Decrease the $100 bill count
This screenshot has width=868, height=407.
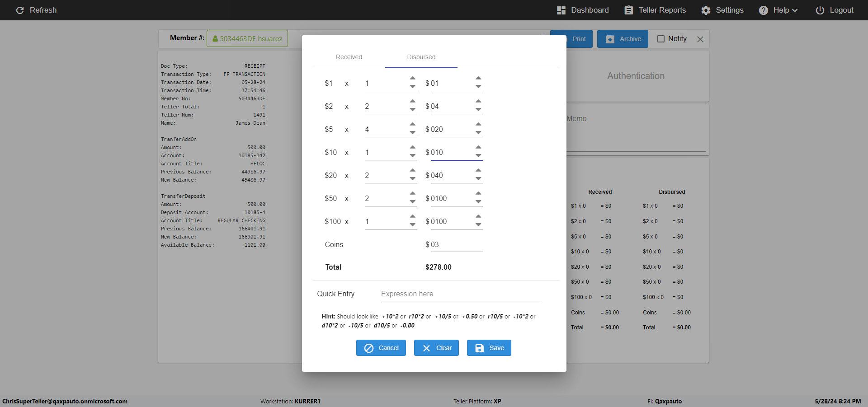tap(413, 225)
